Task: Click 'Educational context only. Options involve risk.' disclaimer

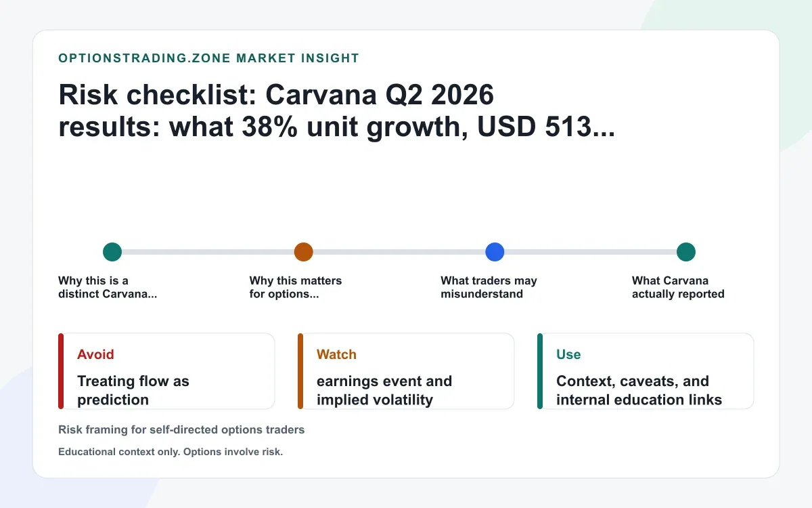Action: [x=171, y=452]
